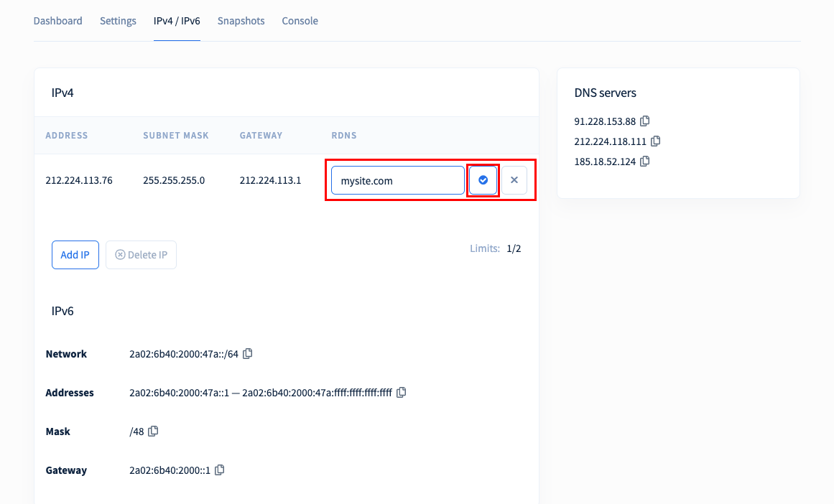834x504 pixels.
Task: Click the Delete IP button
Action: pos(141,255)
